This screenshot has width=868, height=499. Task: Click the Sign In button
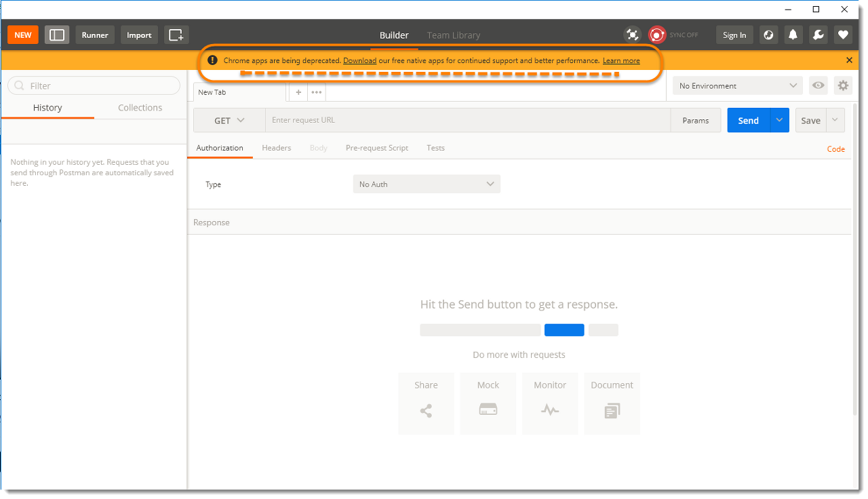[734, 35]
